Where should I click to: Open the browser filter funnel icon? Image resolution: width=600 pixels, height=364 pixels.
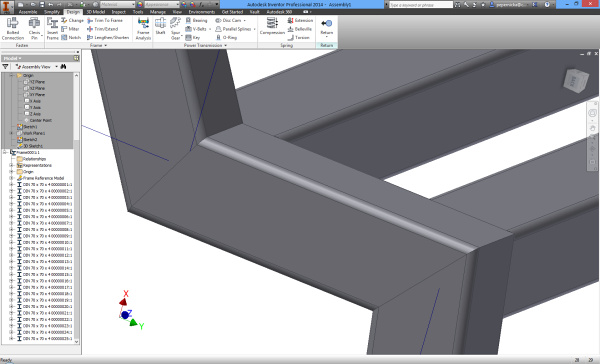coord(5,67)
